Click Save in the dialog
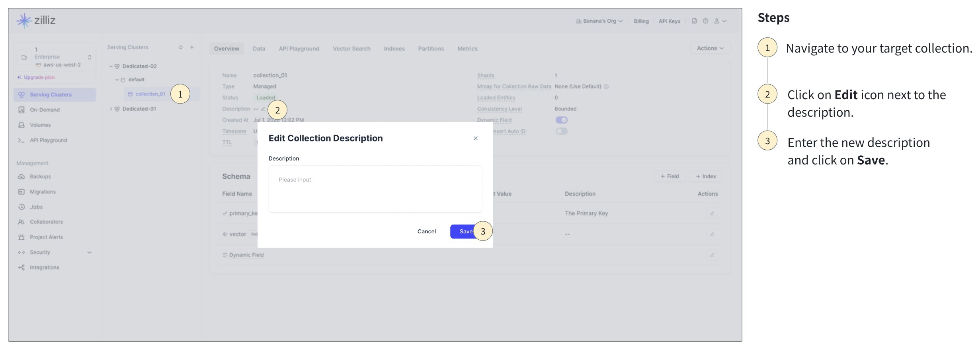The height and width of the screenshot is (350, 980). (466, 231)
